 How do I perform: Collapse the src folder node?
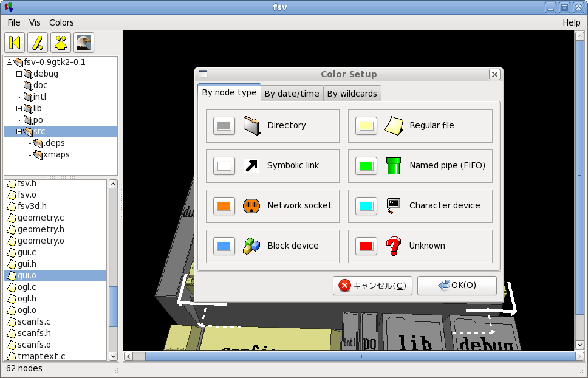(x=19, y=132)
